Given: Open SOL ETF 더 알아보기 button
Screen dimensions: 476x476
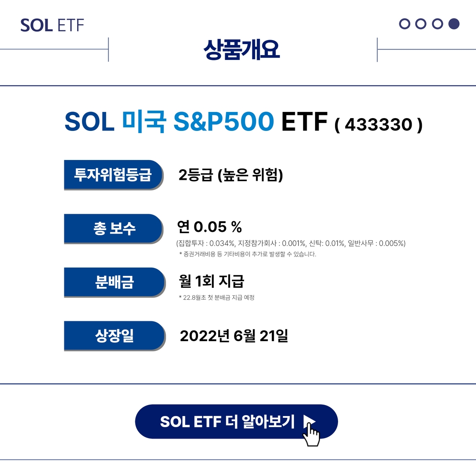Looking at the screenshot, I should point(237,422).
